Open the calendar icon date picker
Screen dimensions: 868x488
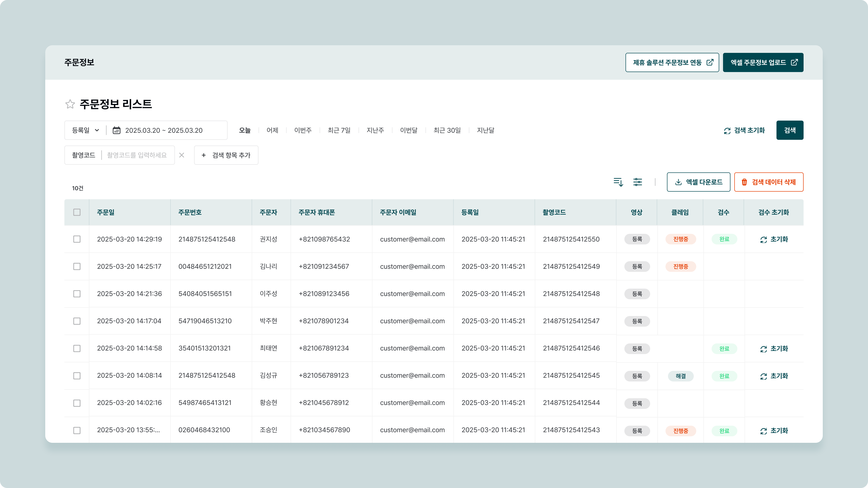point(117,130)
